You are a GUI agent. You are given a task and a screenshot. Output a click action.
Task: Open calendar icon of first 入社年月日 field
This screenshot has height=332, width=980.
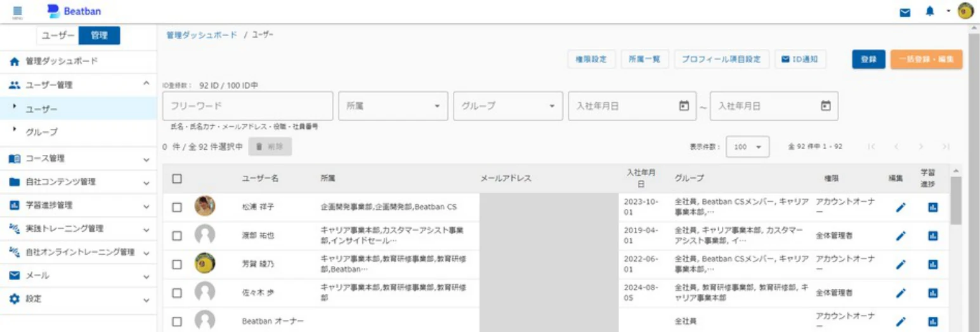[684, 107]
